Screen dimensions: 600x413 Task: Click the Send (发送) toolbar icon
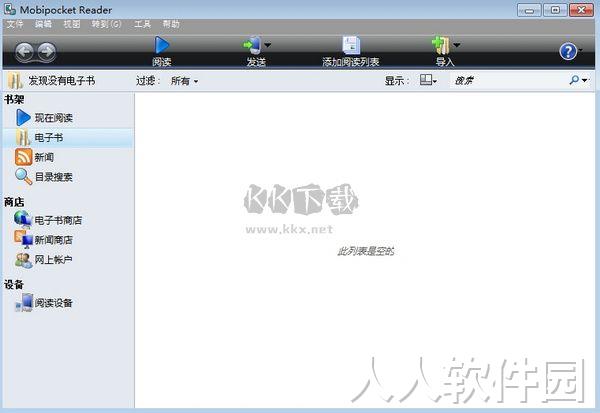click(x=252, y=45)
